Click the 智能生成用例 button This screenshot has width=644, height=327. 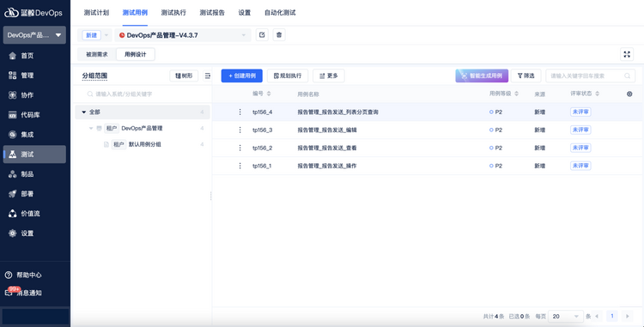(482, 76)
